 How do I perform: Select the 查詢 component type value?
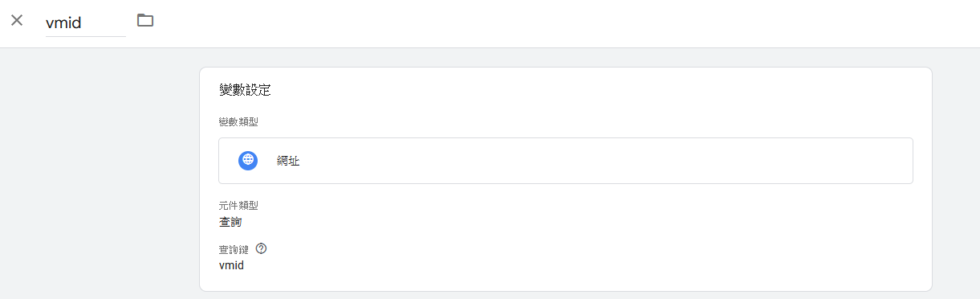point(230,221)
